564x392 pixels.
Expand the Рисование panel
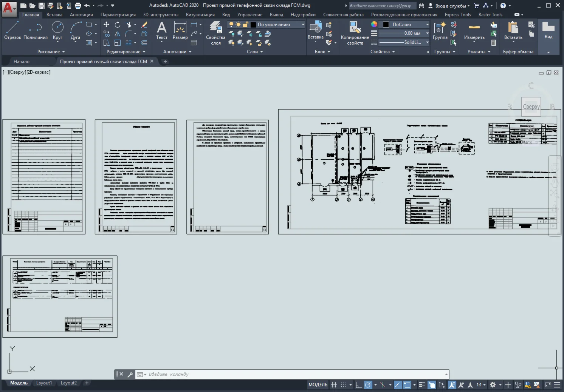[51, 52]
